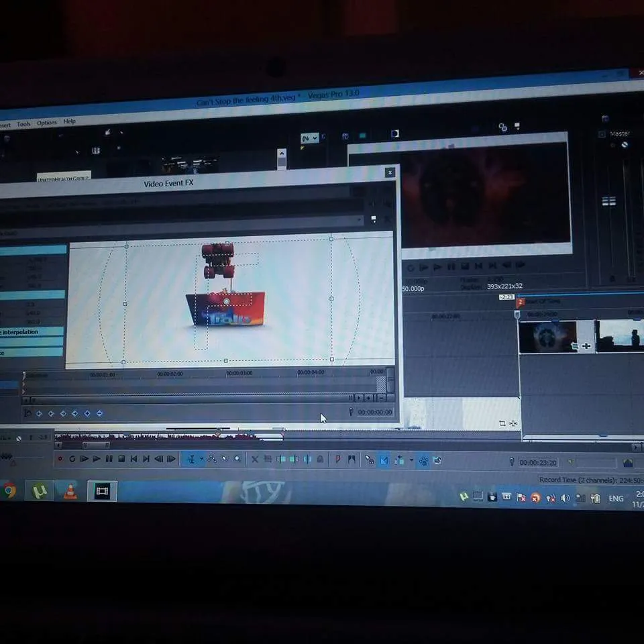Zoom in keyframe timeline with plus button
The image size is (644, 644).
tap(369, 398)
